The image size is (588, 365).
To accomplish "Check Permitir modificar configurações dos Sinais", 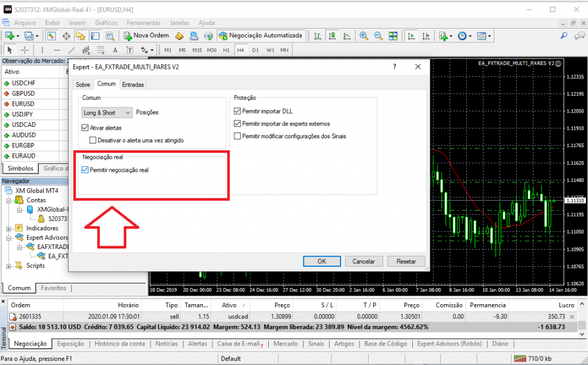I will pos(237,136).
